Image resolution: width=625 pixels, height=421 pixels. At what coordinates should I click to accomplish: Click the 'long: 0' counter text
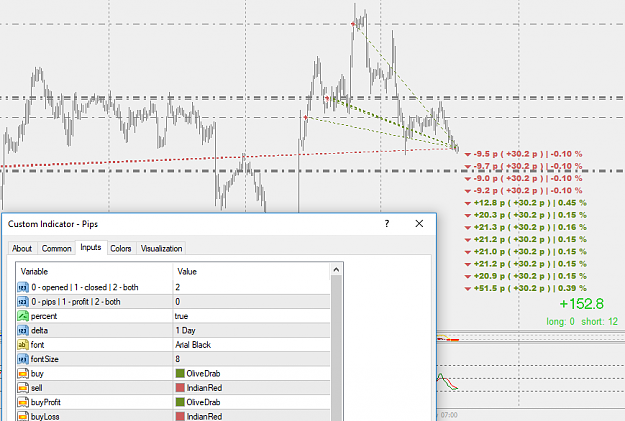pos(560,322)
